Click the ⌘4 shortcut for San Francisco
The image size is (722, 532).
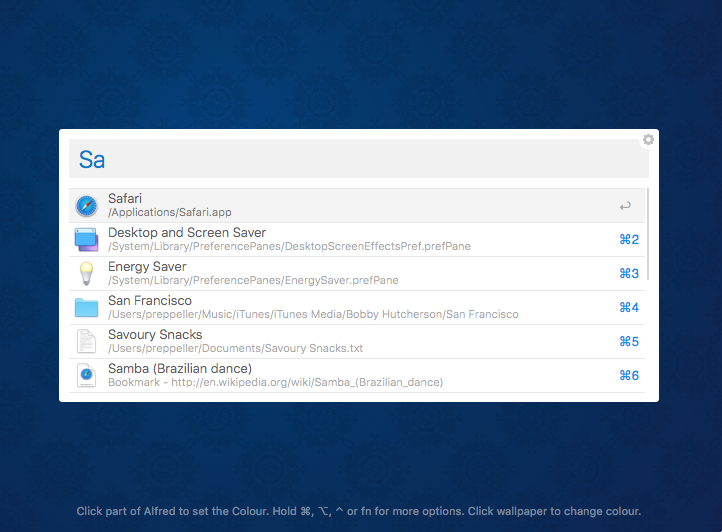(x=628, y=308)
